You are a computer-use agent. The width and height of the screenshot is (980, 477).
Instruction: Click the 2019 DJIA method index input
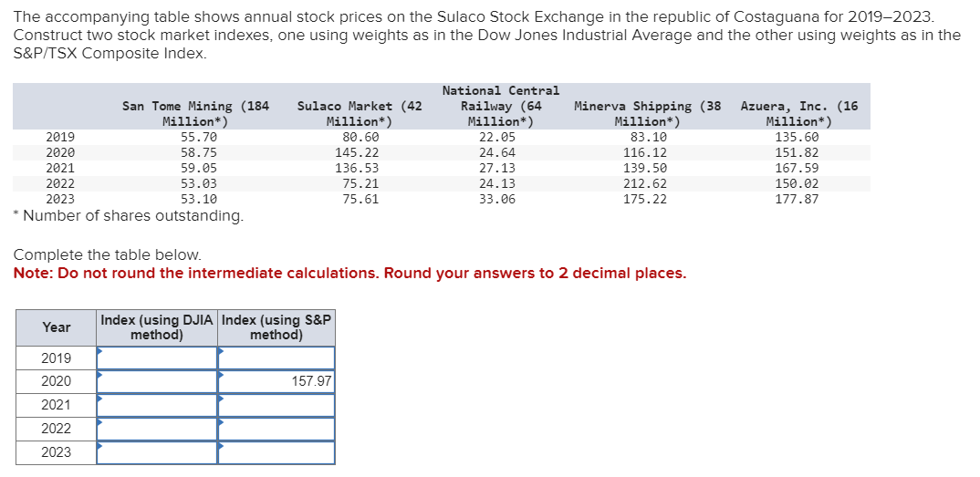click(x=157, y=358)
